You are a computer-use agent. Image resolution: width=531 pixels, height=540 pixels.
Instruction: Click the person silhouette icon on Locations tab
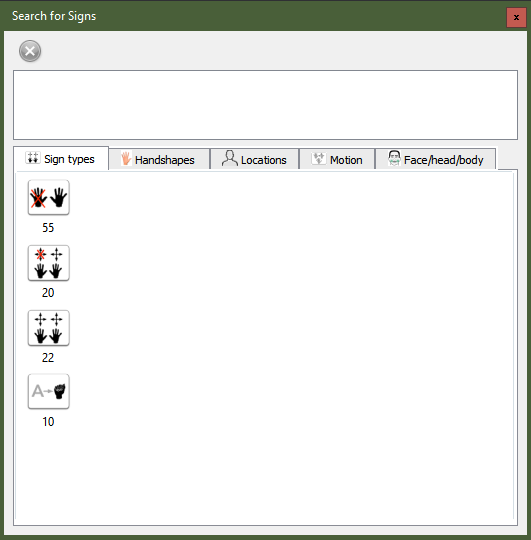coord(230,158)
